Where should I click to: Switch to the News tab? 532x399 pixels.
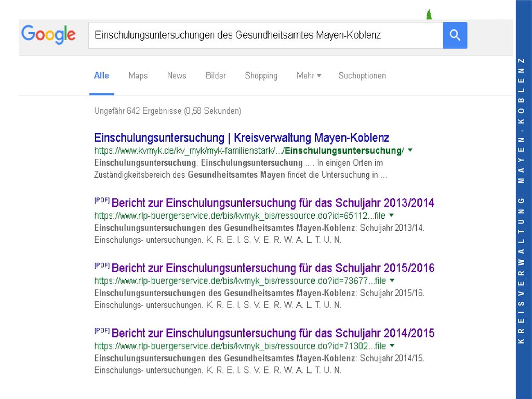pos(177,75)
